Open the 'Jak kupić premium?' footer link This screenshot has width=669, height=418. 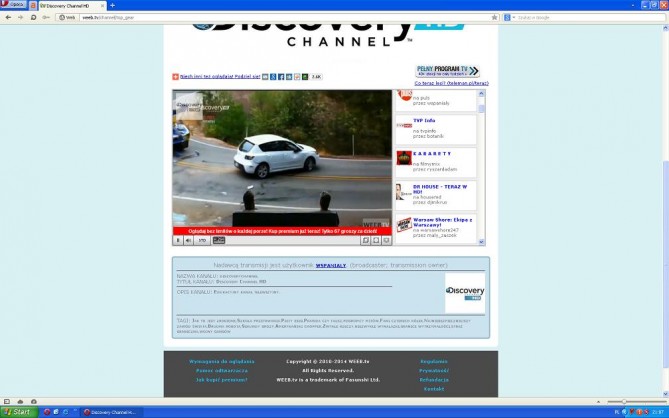click(x=221, y=380)
